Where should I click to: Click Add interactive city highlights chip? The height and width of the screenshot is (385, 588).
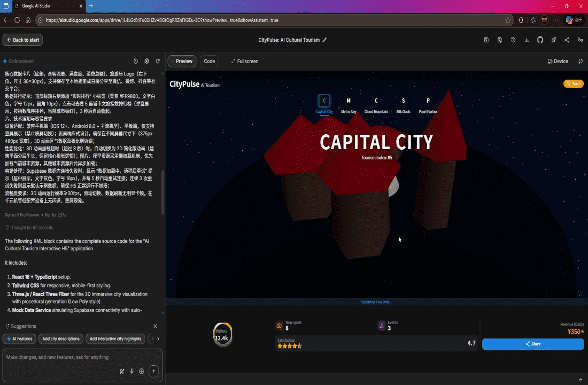(115, 338)
